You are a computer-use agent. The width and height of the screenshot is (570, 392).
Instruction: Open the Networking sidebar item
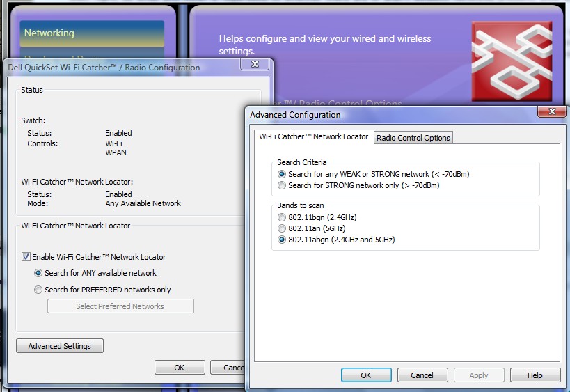pos(92,33)
